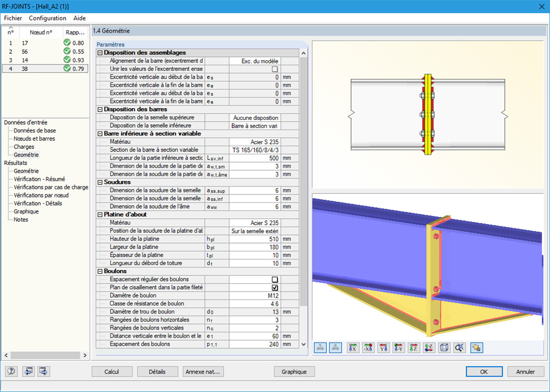Screen dimensions: 550x392
Task: Collapse the Soudures group
Action: (x=100, y=182)
